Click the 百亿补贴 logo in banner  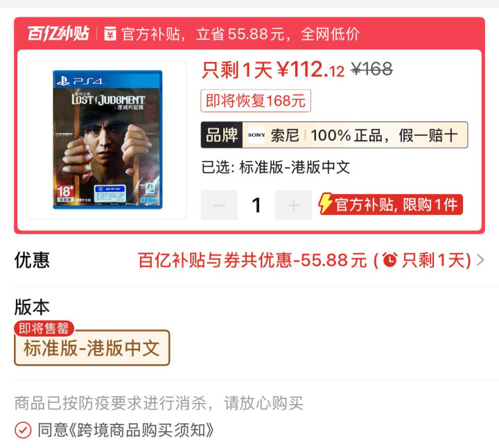click(58, 33)
